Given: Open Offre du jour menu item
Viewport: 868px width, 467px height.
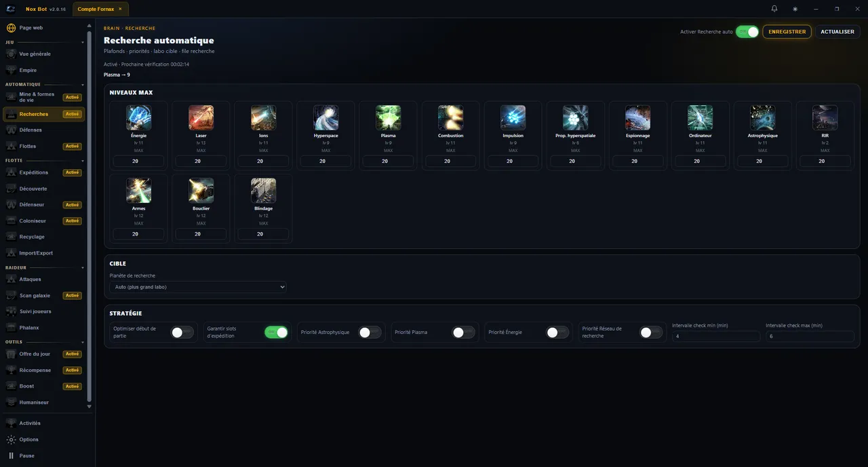Looking at the screenshot, I should click(x=44, y=354).
